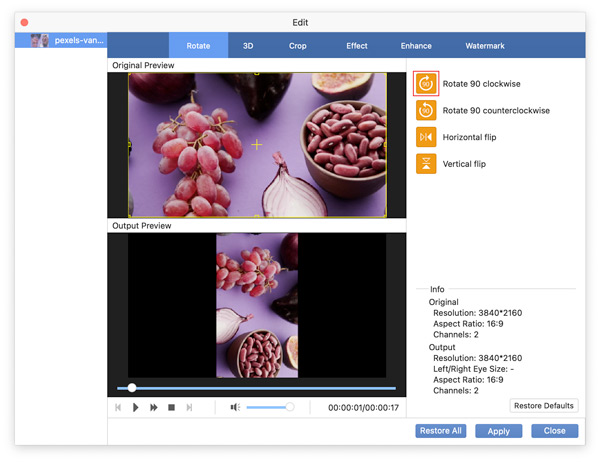Select the pexels video thumbnail in sidebar

click(x=40, y=41)
